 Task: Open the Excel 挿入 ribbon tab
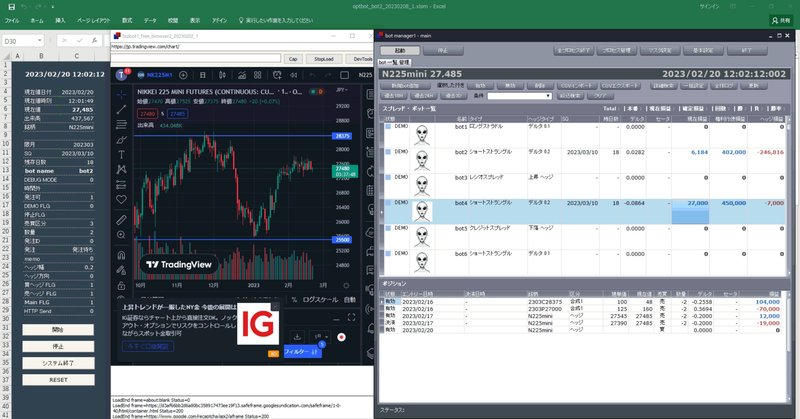coord(60,20)
